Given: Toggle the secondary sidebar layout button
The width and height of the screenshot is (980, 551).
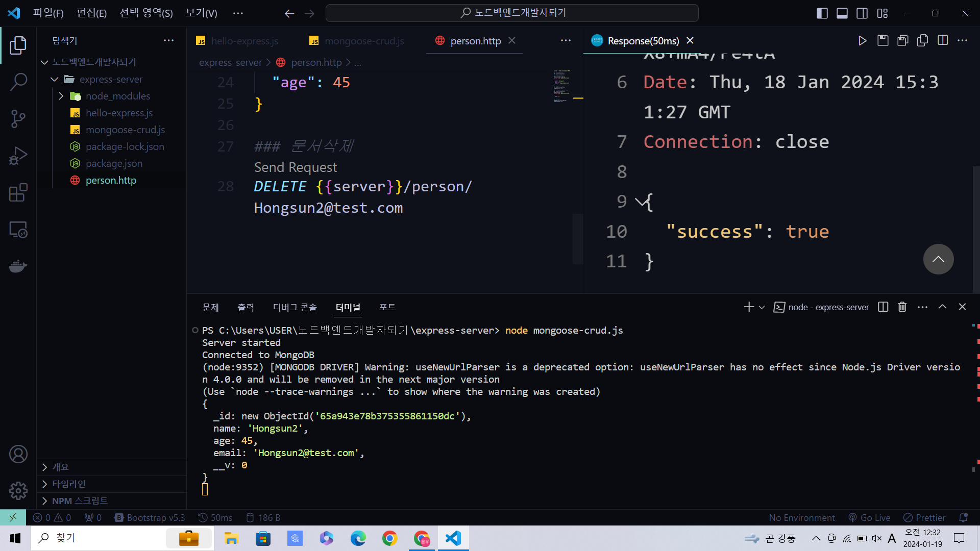Looking at the screenshot, I should point(862,13).
